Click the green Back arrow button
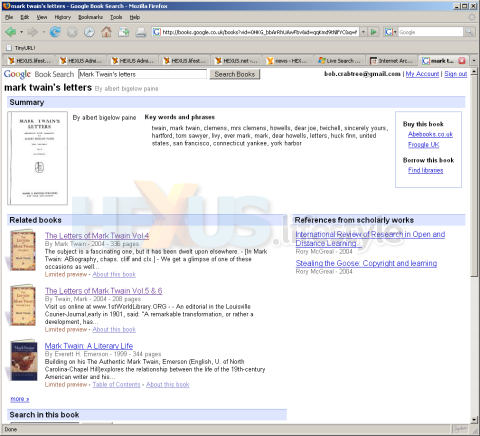The height and width of the screenshot is (436, 480). 11,32
